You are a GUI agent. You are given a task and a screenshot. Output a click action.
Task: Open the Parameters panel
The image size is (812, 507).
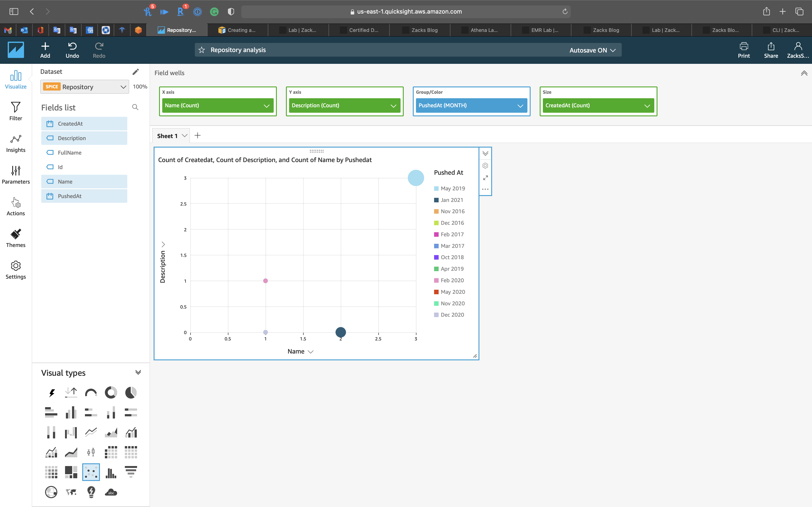coord(15,175)
